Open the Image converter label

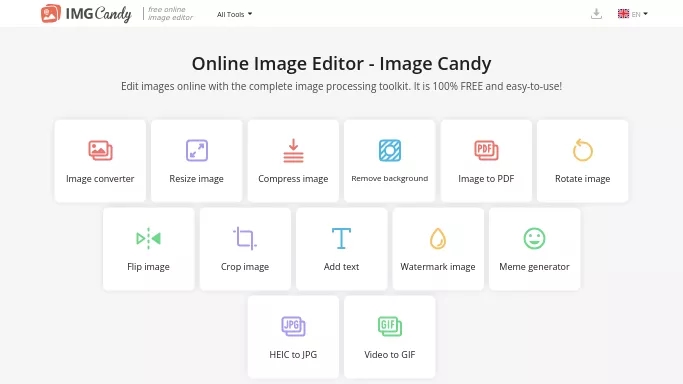100,179
